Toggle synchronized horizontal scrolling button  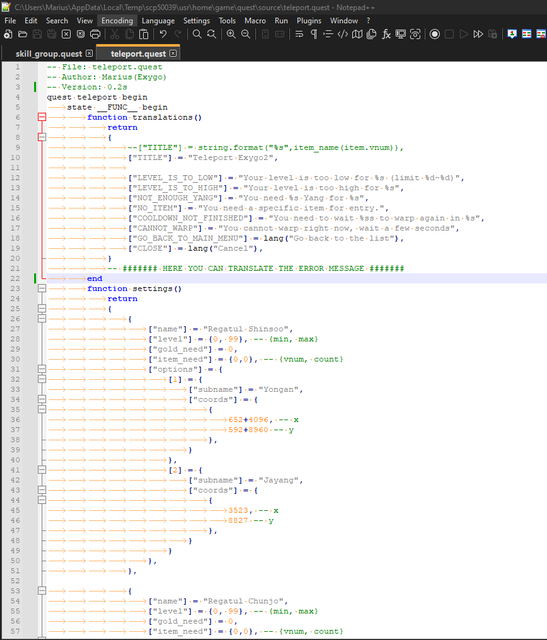tap(280, 34)
